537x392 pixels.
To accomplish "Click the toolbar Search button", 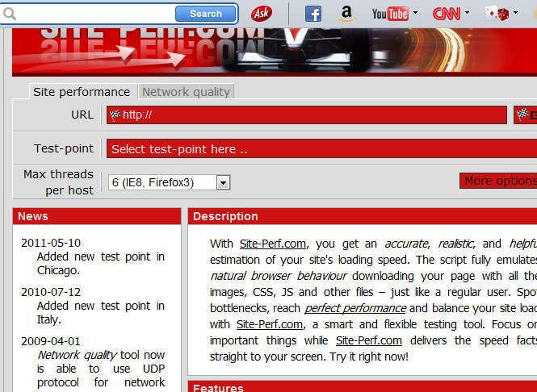I will tap(205, 14).
